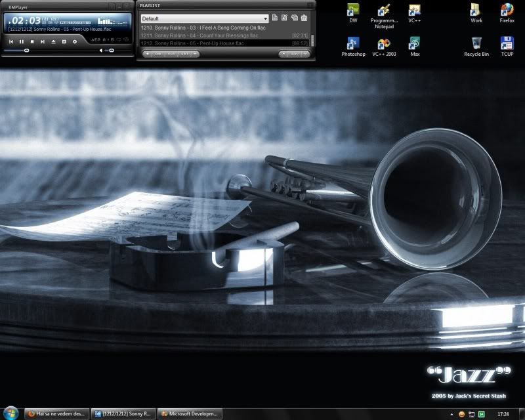Open the DW Dreamweaver desktop shortcut
Screen dimensions: 525x420
click(x=353, y=13)
